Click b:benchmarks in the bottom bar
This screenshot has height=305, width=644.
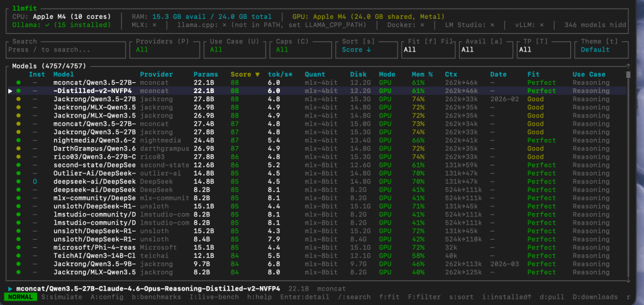[x=158, y=297]
